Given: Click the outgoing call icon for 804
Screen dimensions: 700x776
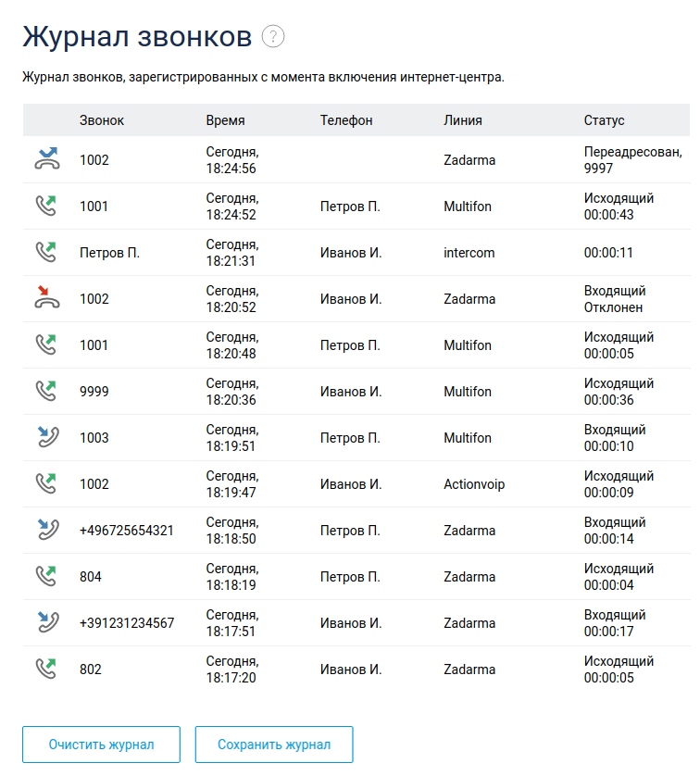Looking at the screenshot, I should 46,576.
